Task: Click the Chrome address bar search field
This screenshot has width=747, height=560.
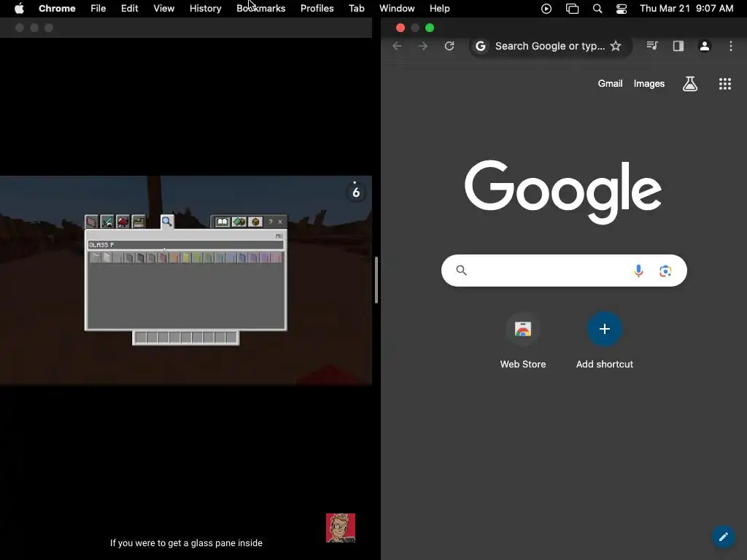Action: click(x=549, y=46)
